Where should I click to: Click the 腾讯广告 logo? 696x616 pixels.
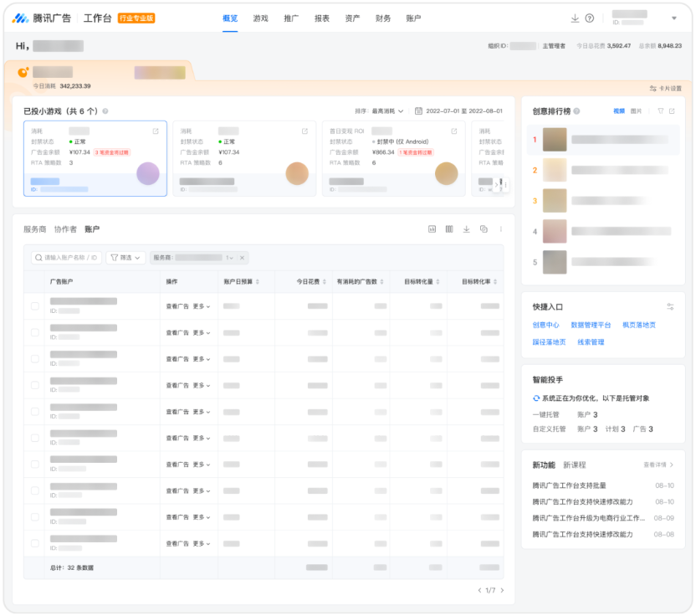[x=41, y=18]
